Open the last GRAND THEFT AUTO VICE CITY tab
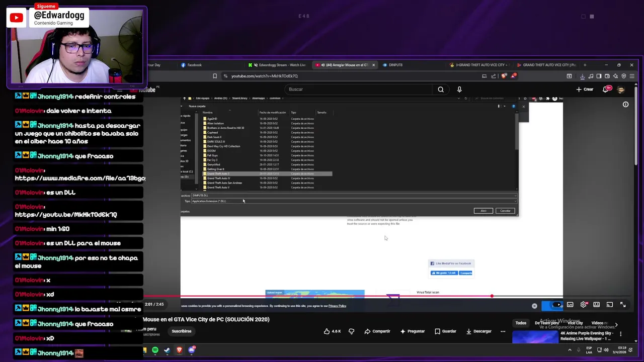This screenshot has width=644, height=362. pyautogui.click(x=546, y=65)
